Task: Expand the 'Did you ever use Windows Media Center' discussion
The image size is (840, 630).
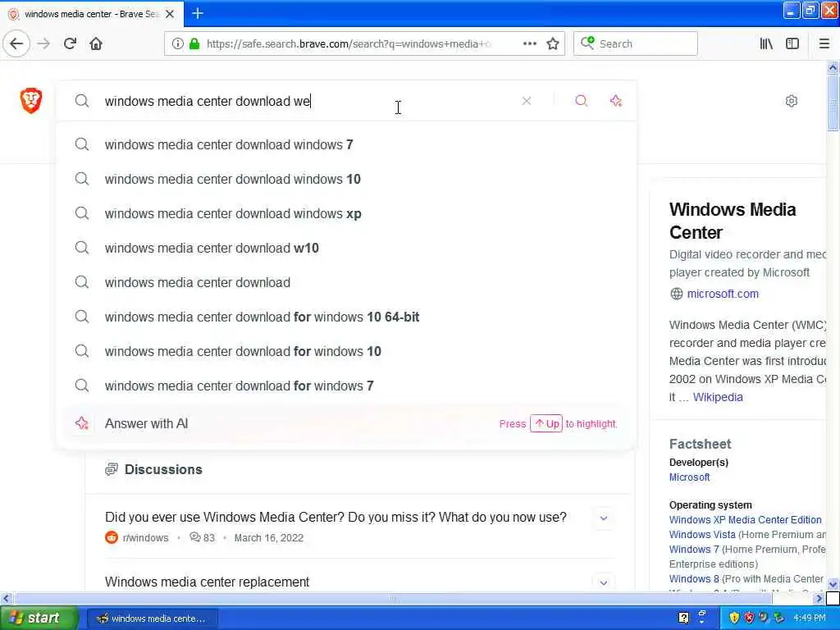Action: (x=603, y=518)
